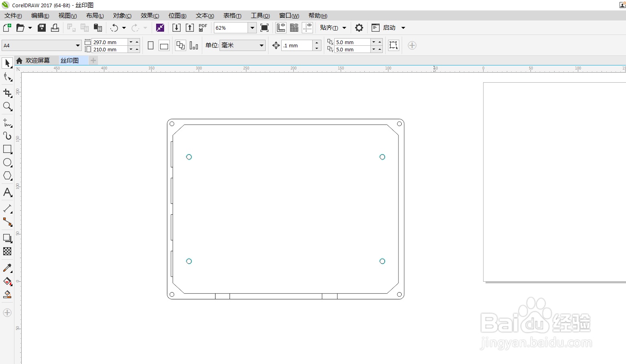Select the Pick tool
Screen dimensions: 626x364
(7, 63)
